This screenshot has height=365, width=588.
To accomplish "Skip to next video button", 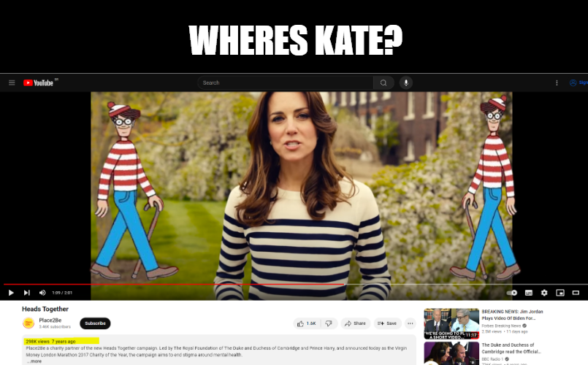I will point(26,293).
